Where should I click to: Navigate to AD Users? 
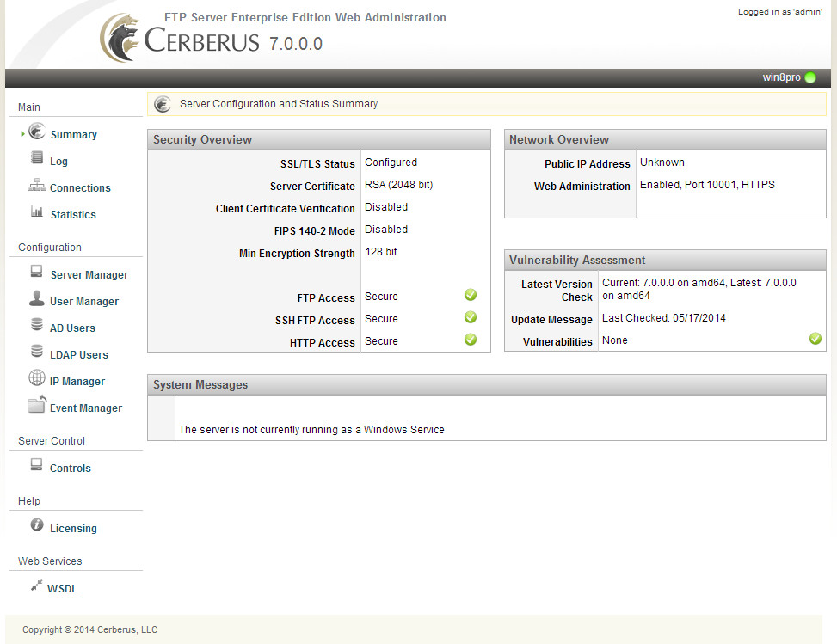pyautogui.click(x=72, y=328)
